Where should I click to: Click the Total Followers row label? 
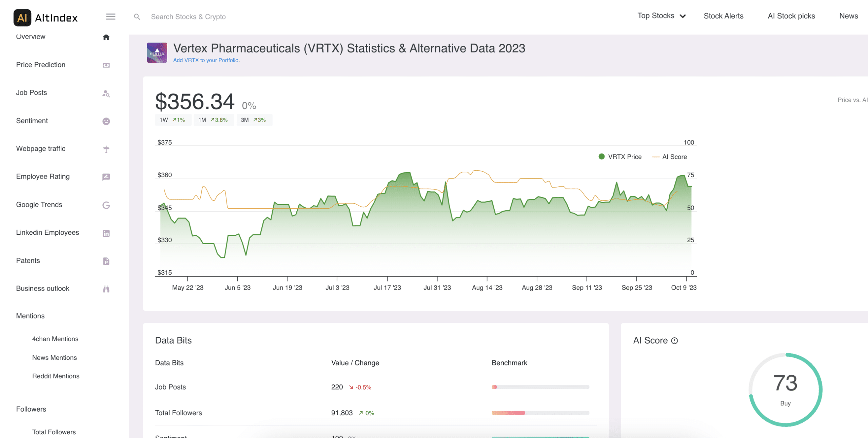(178, 413)
